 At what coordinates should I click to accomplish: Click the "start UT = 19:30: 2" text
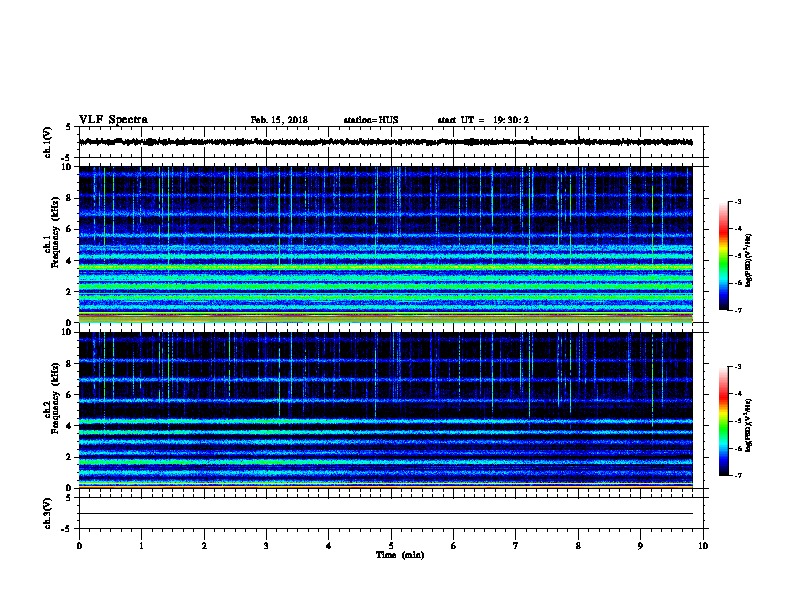[483, 120]
